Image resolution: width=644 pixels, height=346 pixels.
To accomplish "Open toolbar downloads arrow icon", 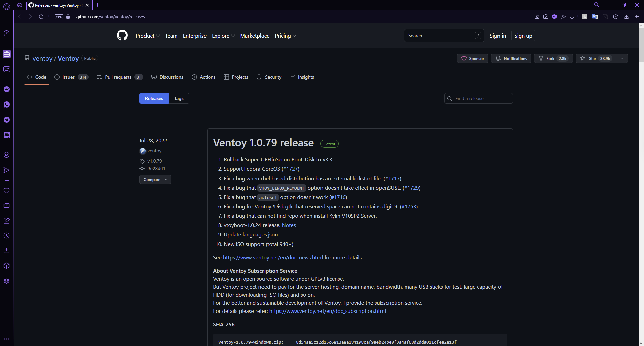I will (626, 17).
